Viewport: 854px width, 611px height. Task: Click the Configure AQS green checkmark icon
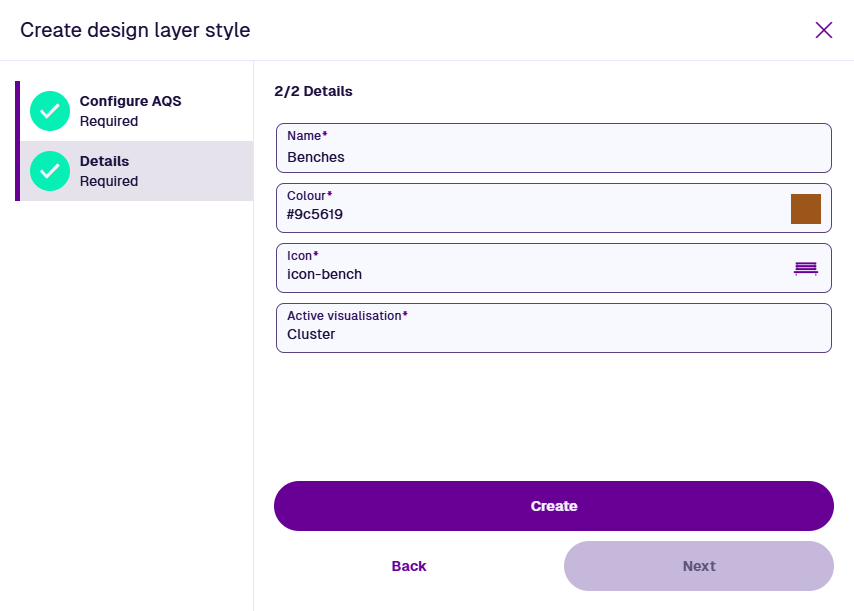[50, 111]
